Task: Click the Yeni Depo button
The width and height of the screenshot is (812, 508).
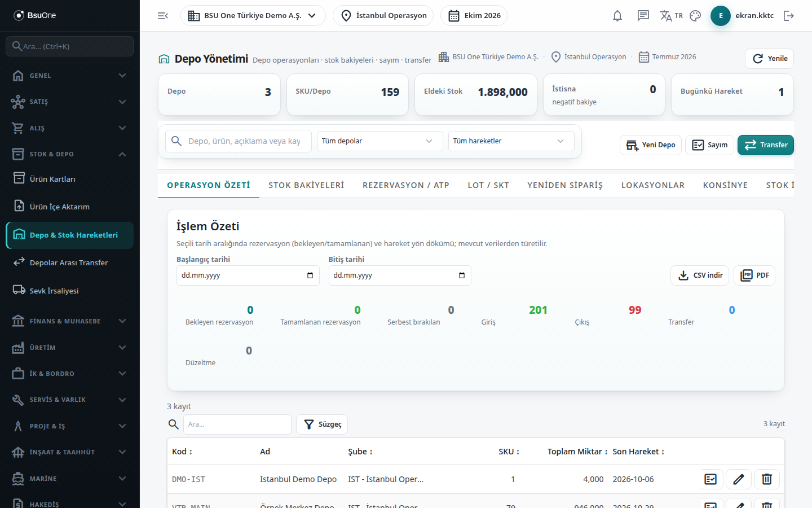Action: pyautogui.click(x=651, y=145)
